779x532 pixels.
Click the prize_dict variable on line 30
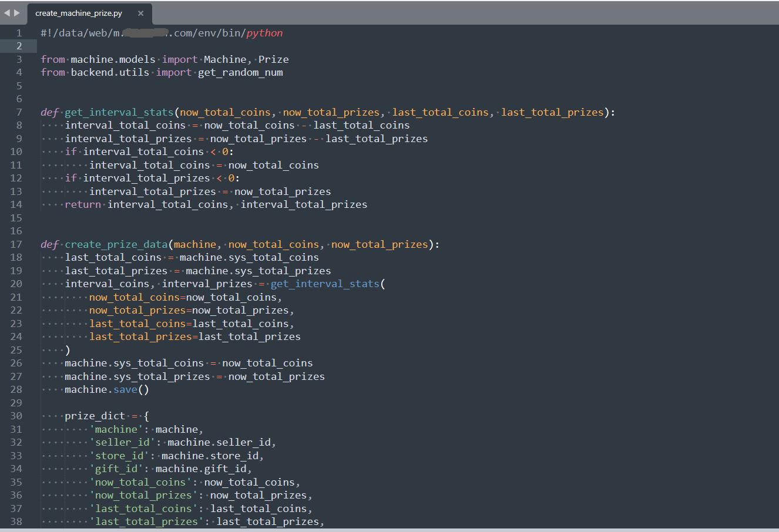click(x=95, y=416)
